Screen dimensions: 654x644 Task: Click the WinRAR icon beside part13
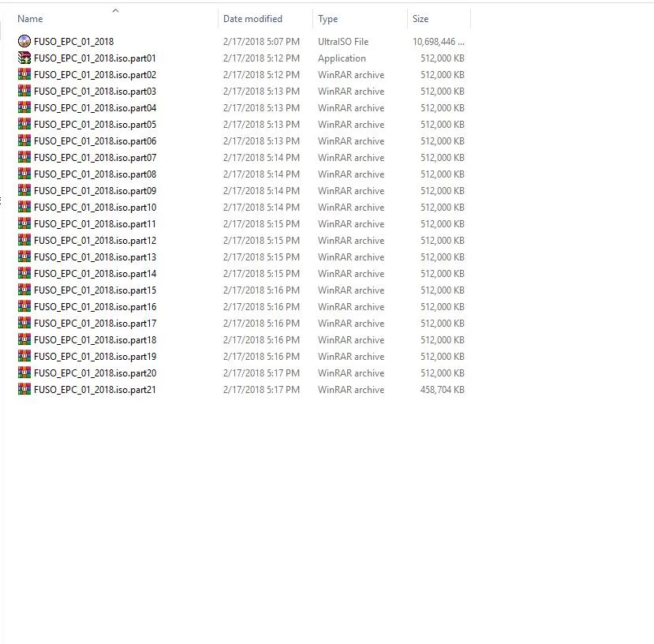24,256
